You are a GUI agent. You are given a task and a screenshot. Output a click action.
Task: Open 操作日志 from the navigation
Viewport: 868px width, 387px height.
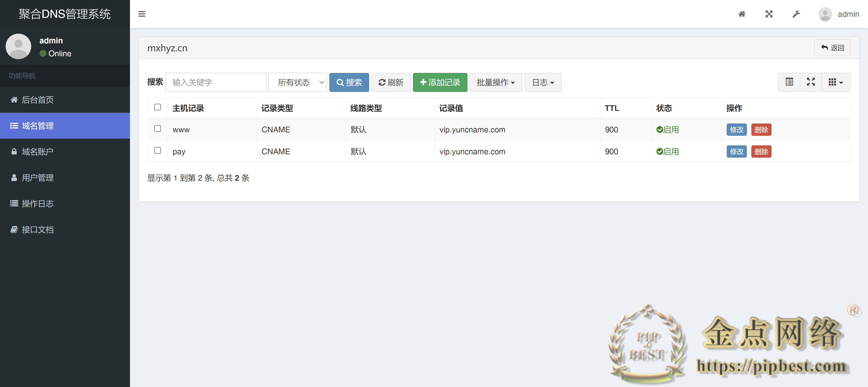point(37,203)
